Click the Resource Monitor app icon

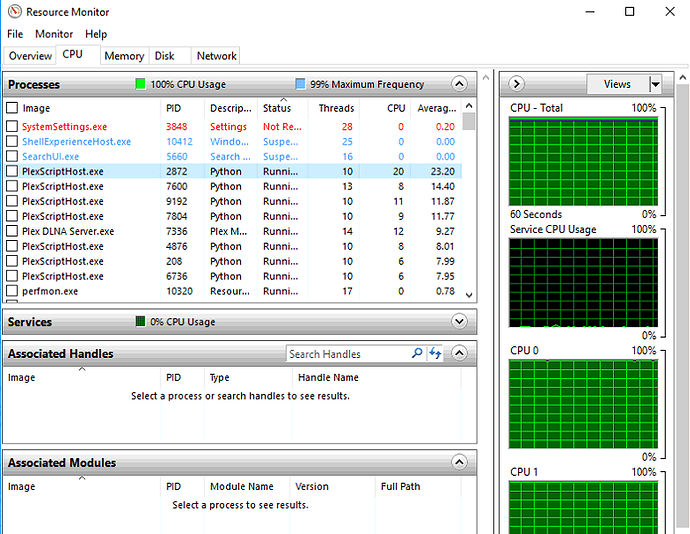[x=15, y=11]
